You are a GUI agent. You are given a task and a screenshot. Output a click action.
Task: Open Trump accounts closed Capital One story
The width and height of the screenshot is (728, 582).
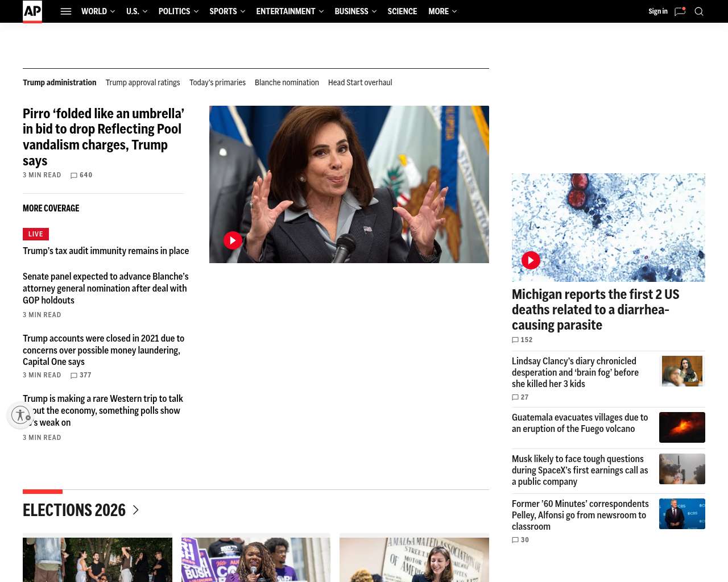click(x=104, y=350)
